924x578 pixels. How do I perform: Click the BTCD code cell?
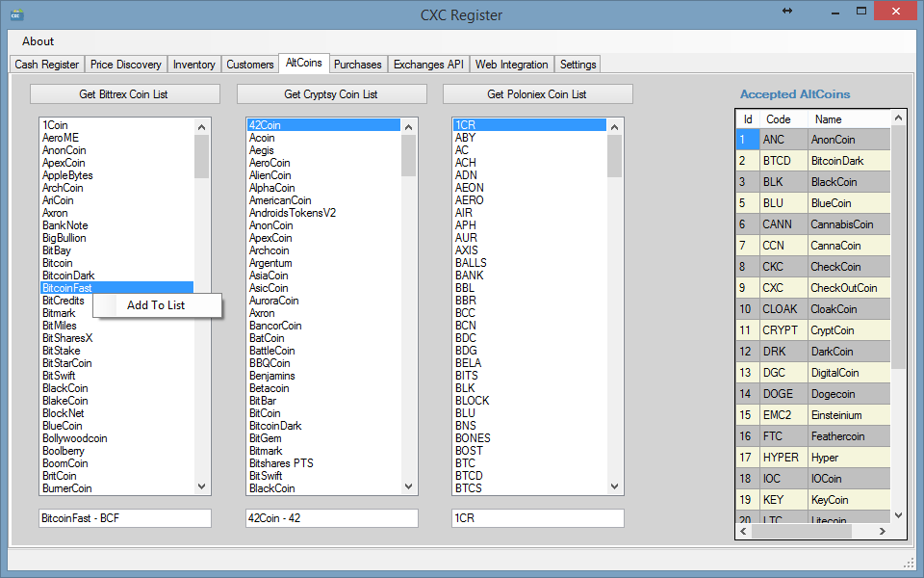(783, 161)
